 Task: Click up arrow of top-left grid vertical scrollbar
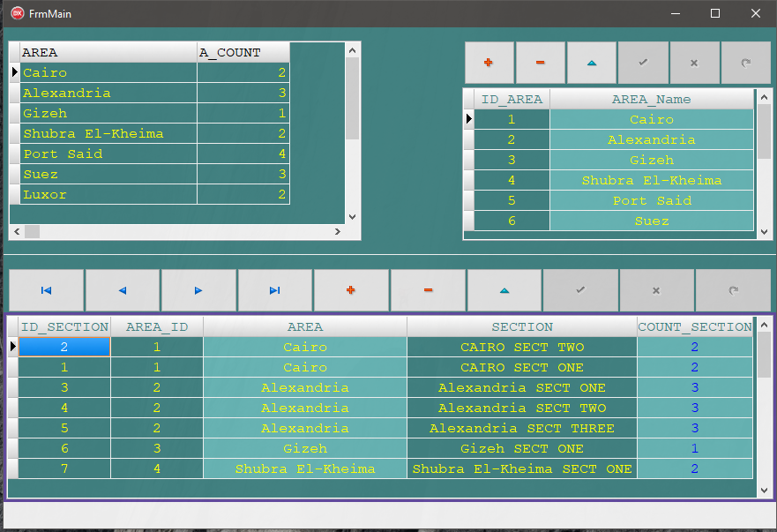352,50
